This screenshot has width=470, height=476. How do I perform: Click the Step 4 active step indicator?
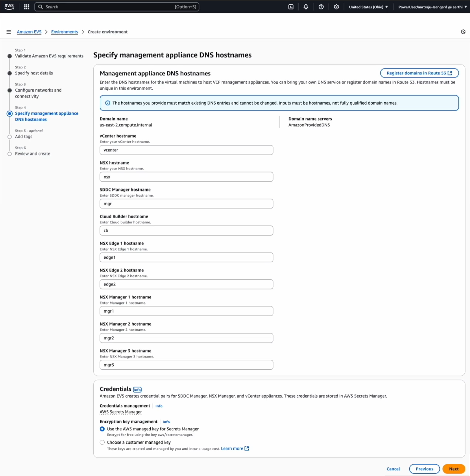coord(9,113)
